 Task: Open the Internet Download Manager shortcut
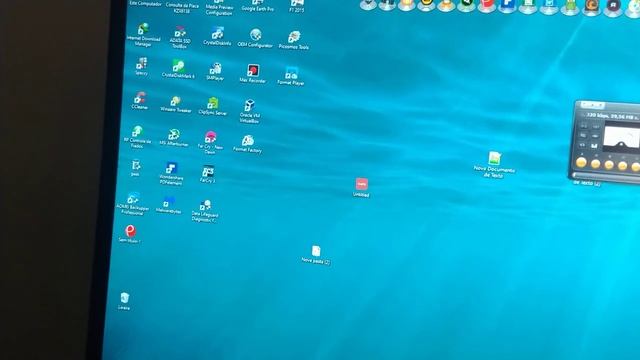coord(143,29)
